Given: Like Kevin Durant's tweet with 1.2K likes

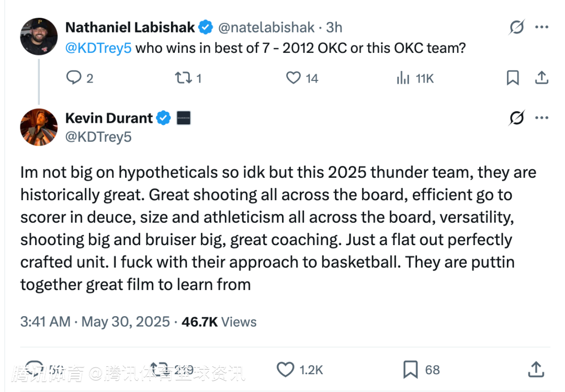Looking at the screenshot, I should (x=286, y=370).
